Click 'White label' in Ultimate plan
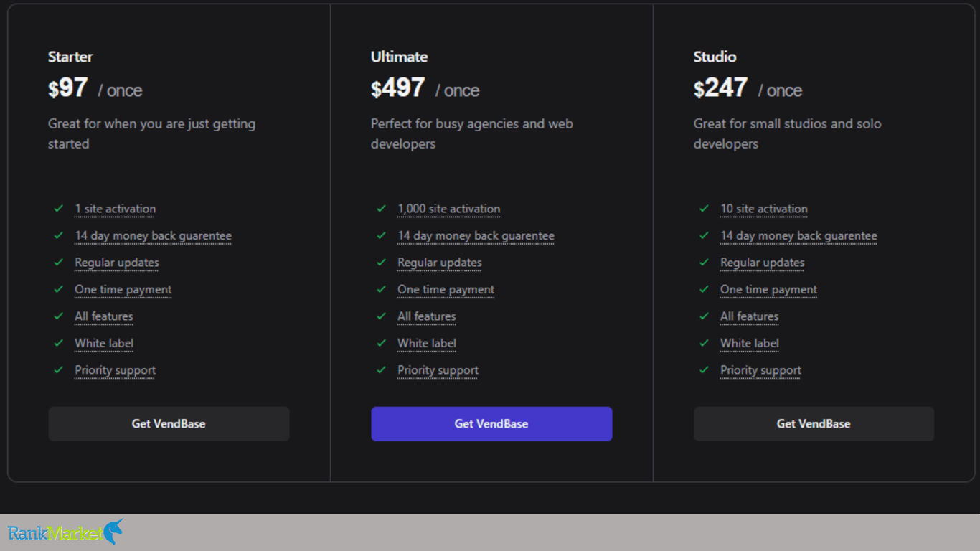The image size is (980, 551). pyautogui.click(x=427, y=344)
